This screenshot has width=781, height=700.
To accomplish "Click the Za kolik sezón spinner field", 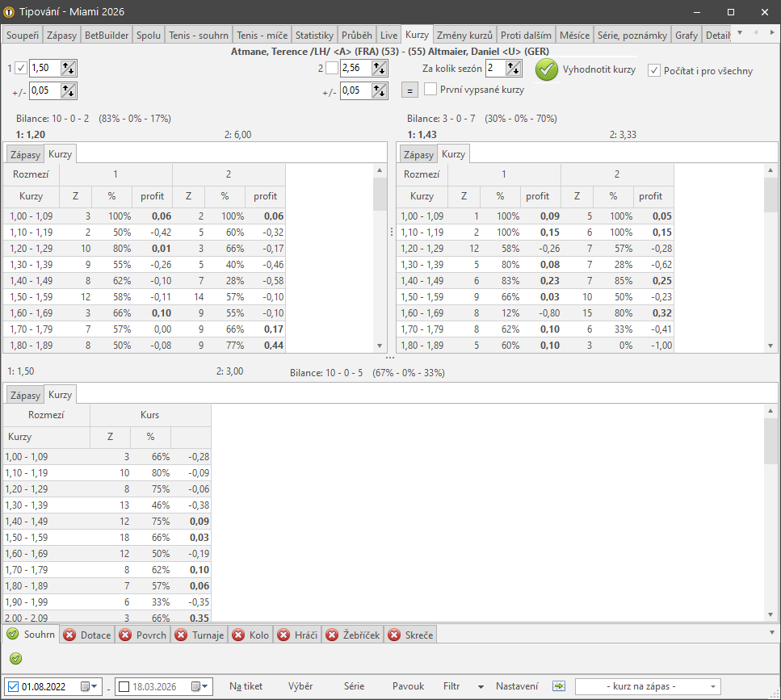I will click(x=494, y=69).
